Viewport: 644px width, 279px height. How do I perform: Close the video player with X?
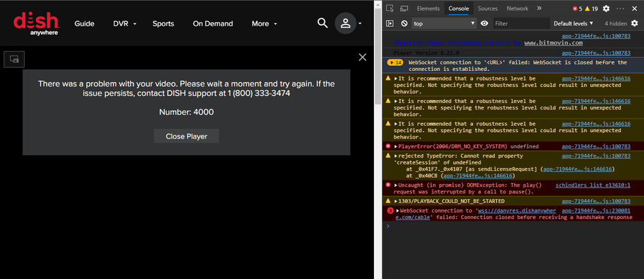[362, 57]
